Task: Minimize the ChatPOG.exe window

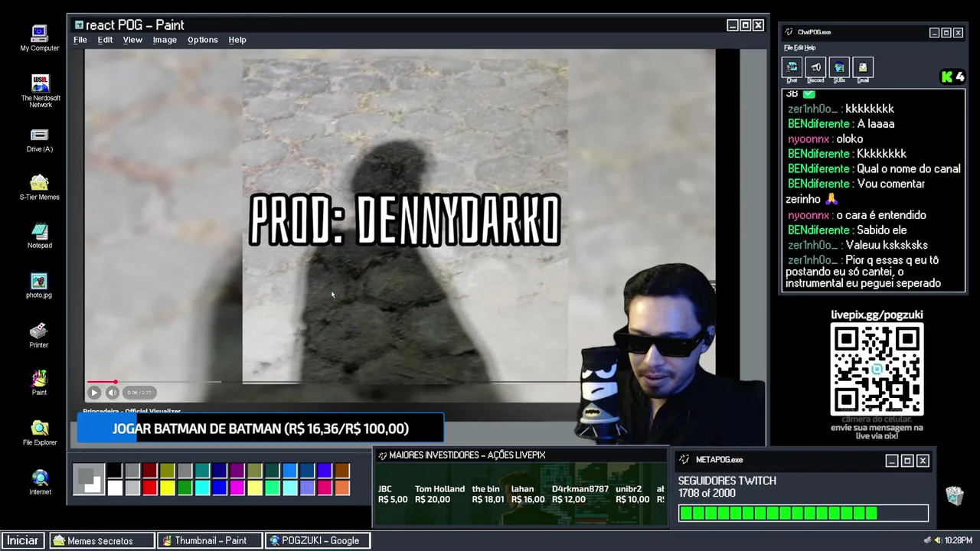Action: [x=934, y=33]
